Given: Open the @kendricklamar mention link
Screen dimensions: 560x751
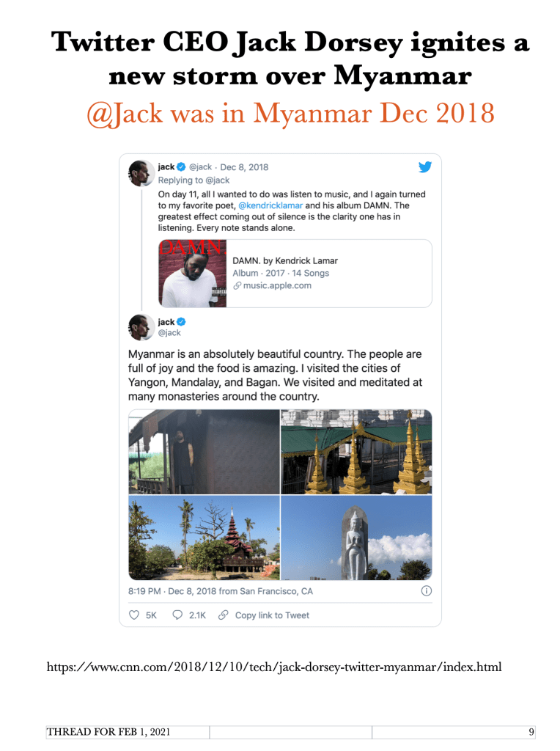Looking at the screenshot, I should 270,205.
